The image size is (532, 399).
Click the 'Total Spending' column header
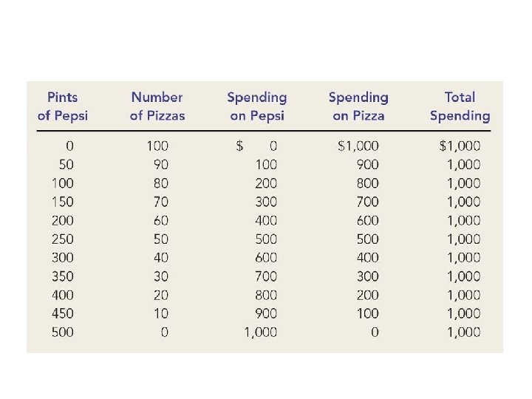point(460,106)
